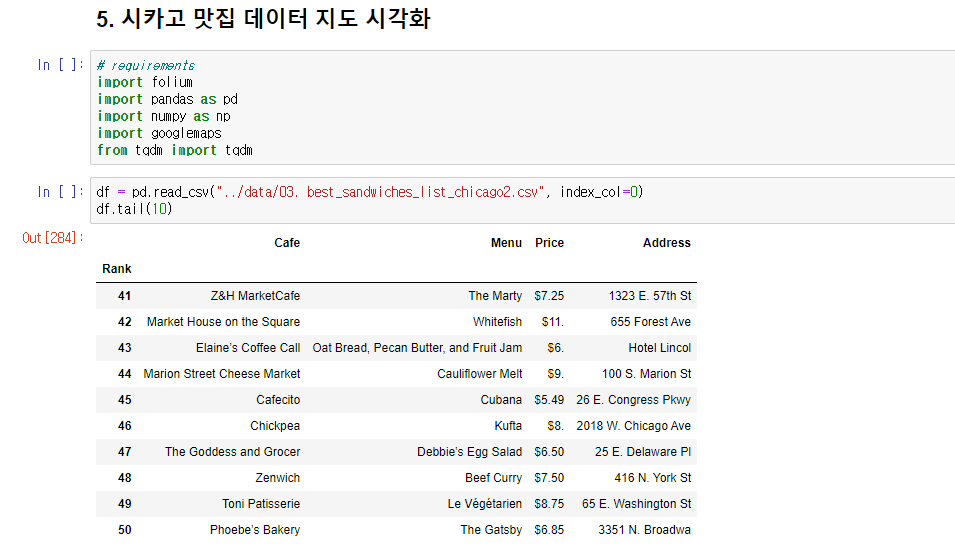Select the 'Out [284]:' output prompt
This screenshot has height=552, width=955.
coord(52,238)
